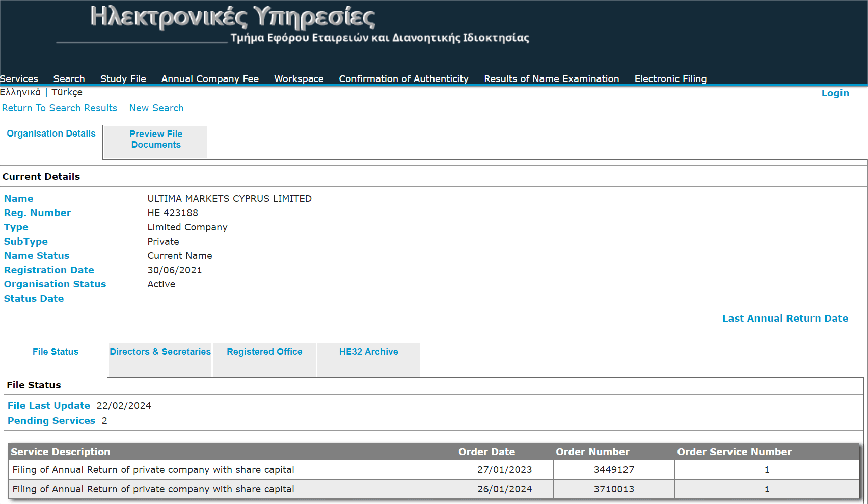Open Results of Name Examination
868x504 pixels.
click(551, 78)
